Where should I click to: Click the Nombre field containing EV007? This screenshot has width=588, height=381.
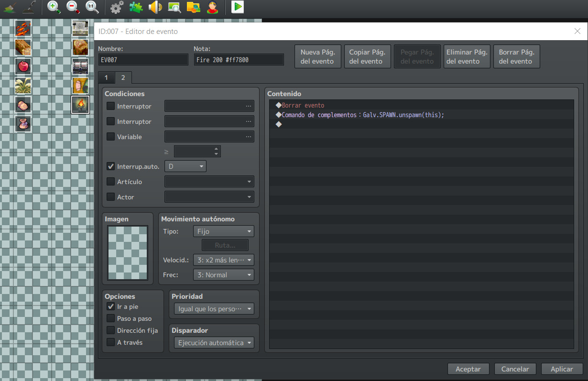coord(143,60)
